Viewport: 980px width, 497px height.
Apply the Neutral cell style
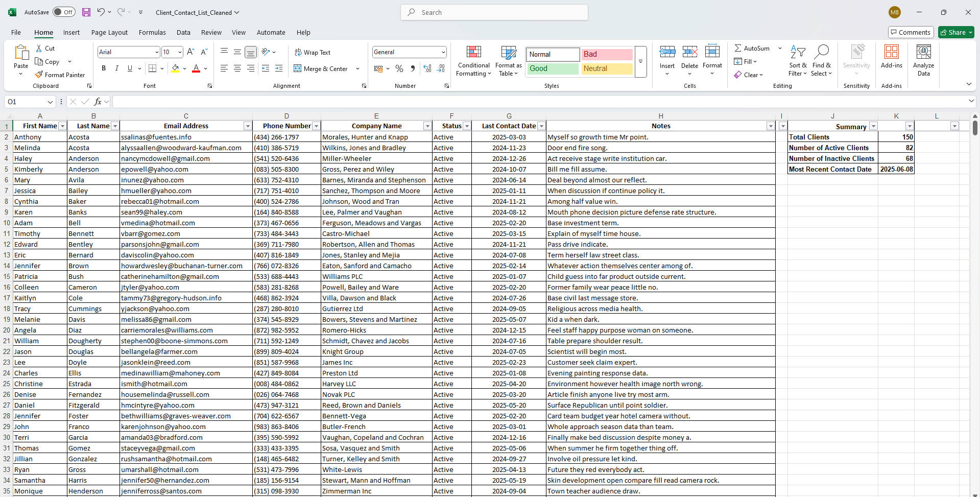[607, 68]
